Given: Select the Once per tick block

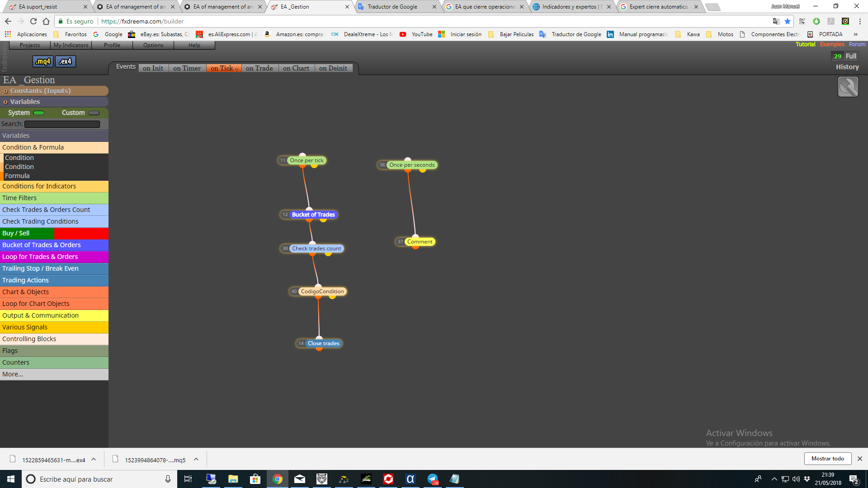Looking at the screenshot, I should click(307, 160).
